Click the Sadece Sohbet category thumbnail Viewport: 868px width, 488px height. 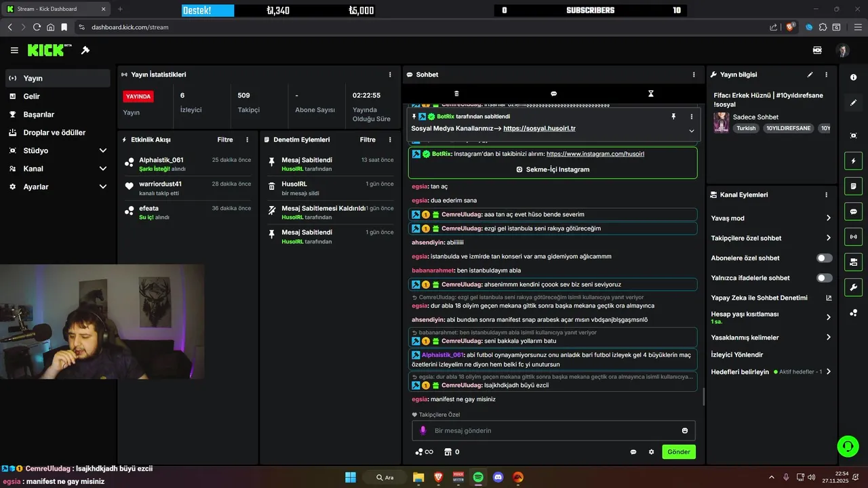(721, 122)
